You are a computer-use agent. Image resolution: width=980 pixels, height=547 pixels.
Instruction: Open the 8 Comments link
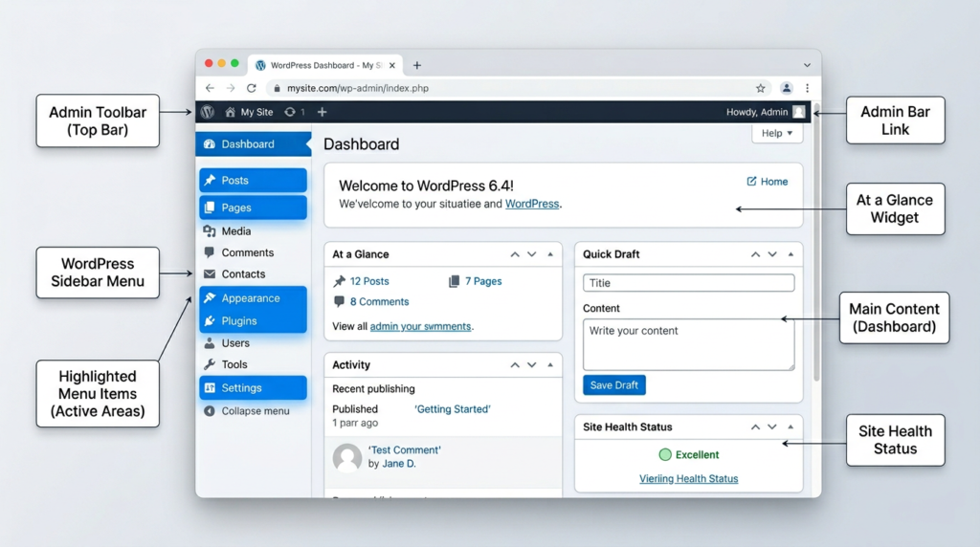coord(379,301)
